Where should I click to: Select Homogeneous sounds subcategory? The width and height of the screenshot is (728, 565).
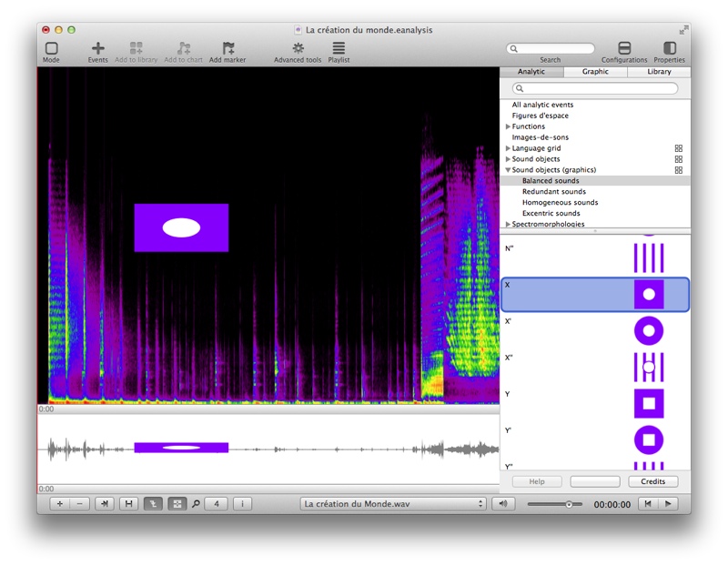(x=595, y=202)
